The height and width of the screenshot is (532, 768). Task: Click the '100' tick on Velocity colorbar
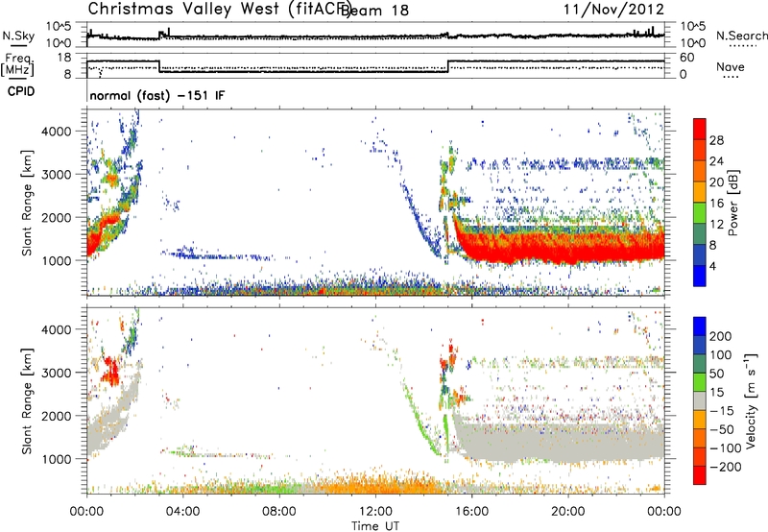point(721,354)
